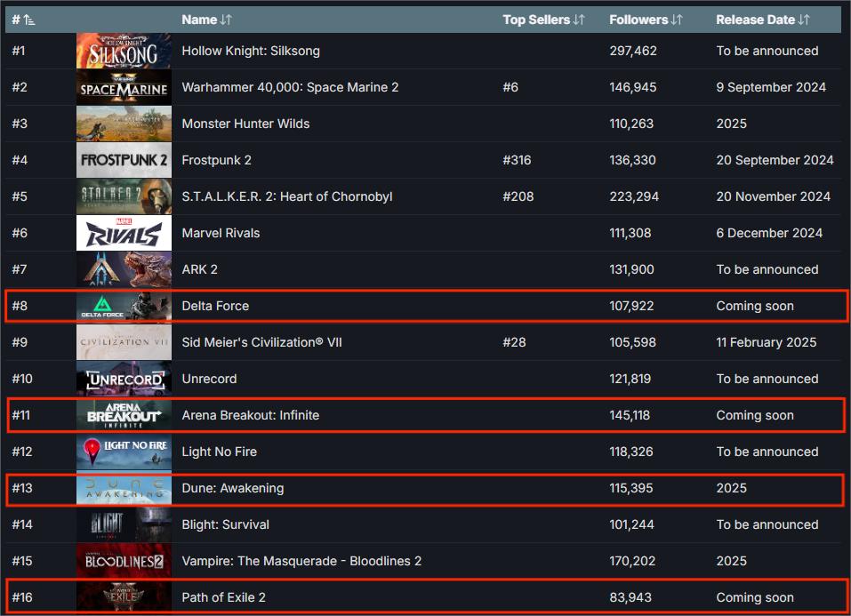Click the #316 top seller rank cell

[x=517, y=160]
